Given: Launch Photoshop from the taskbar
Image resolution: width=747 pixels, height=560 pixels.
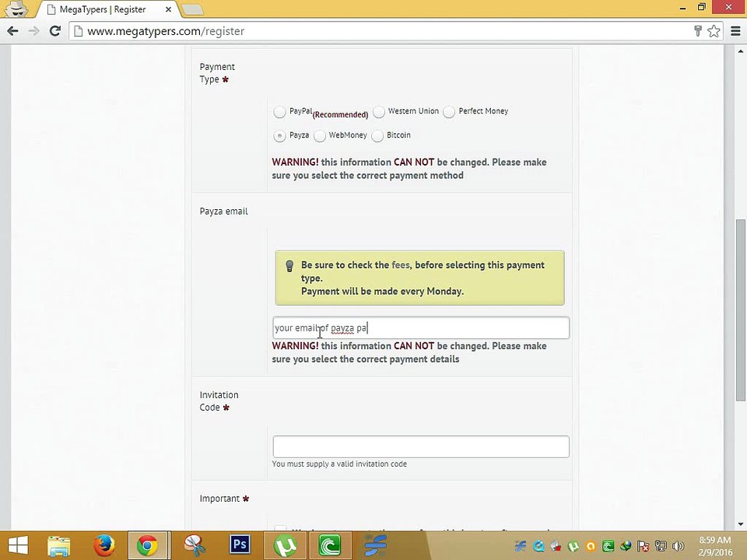Looking at the screenshot, I should point(240,545).
